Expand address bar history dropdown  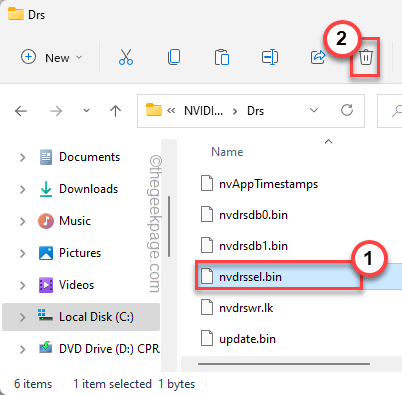(x=314, y=110)
